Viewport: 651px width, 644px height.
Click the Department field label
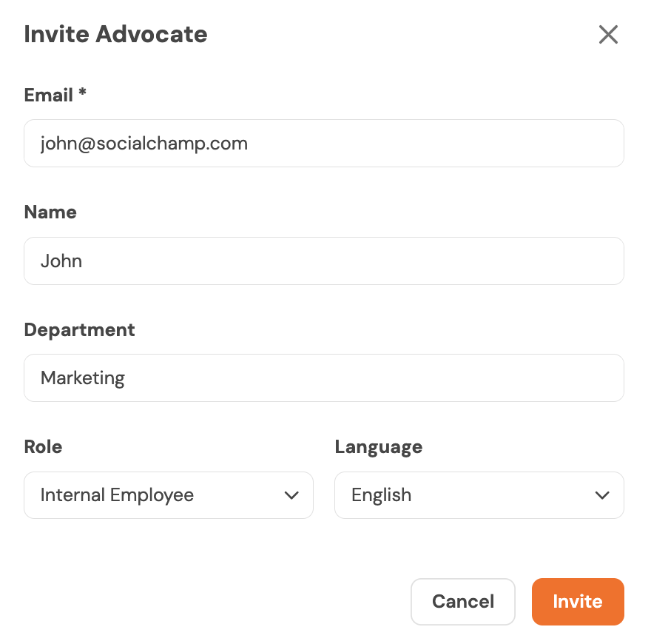(x=79, y=329)
